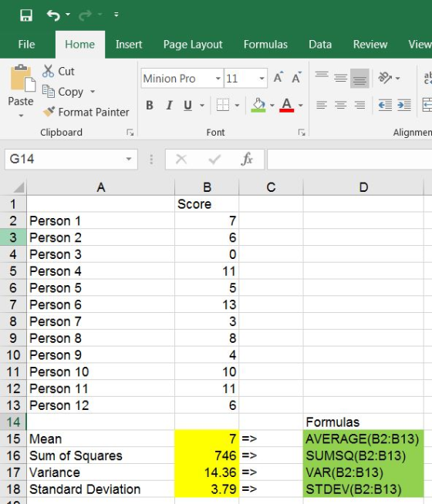
Task: Increase the font size
Action: pyautogui.click(x=278, y=78)
